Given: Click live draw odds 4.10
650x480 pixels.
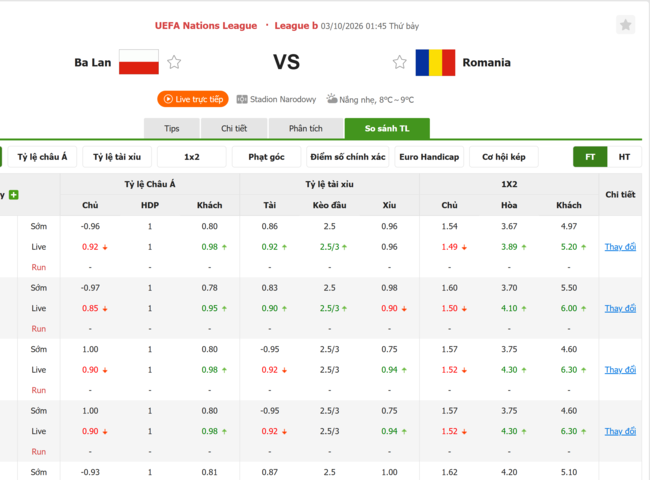Looking at the screenshot, I should pyautogui.click(x=509, y=308).
